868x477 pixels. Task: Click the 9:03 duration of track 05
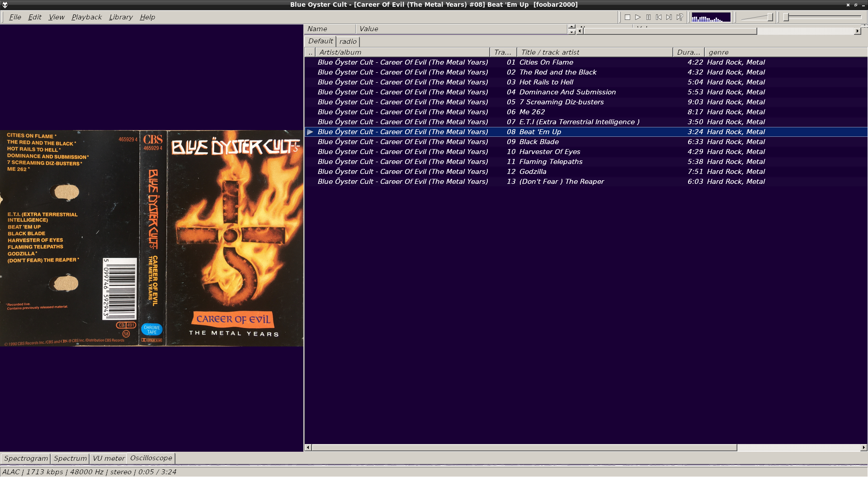(695, 102)
